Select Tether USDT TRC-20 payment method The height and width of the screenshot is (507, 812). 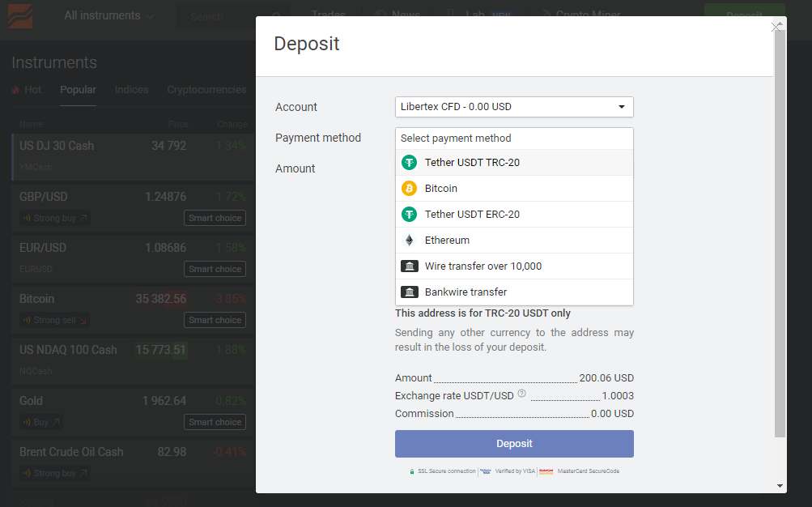tap(514, 163)
